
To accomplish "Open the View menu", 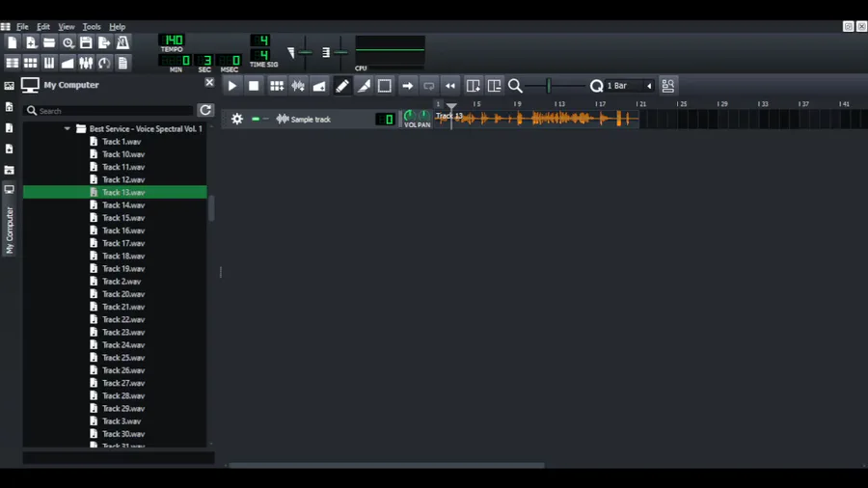I will tap(67, 27).
